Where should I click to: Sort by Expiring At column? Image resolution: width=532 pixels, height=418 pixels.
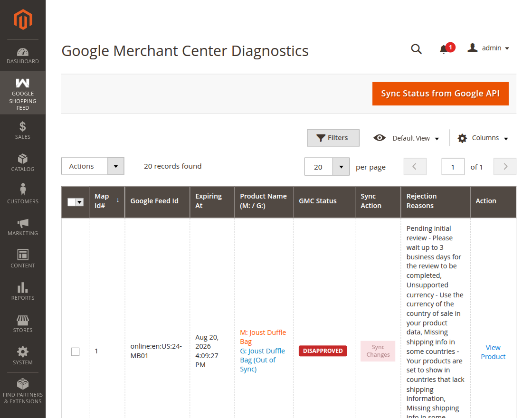pos(212,201)
